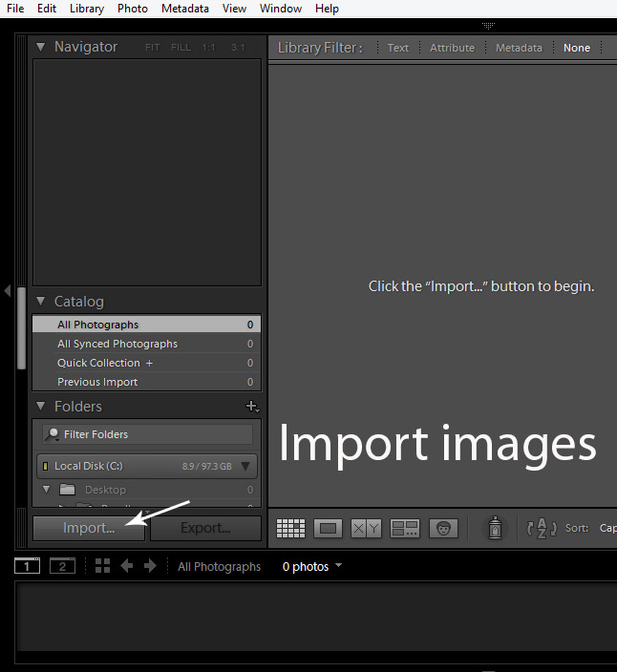
Task: Collapse the Navigator panel triangle
Action: tap(40, 47)
